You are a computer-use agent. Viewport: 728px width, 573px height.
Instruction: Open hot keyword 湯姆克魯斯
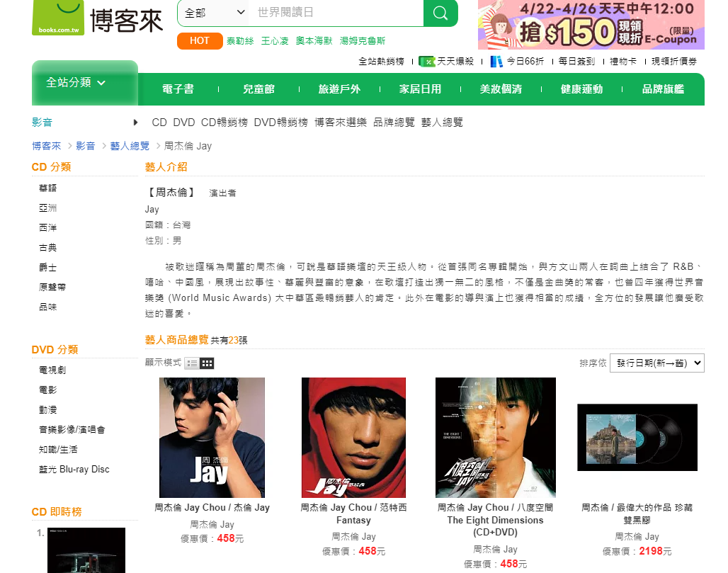point(363,41)
